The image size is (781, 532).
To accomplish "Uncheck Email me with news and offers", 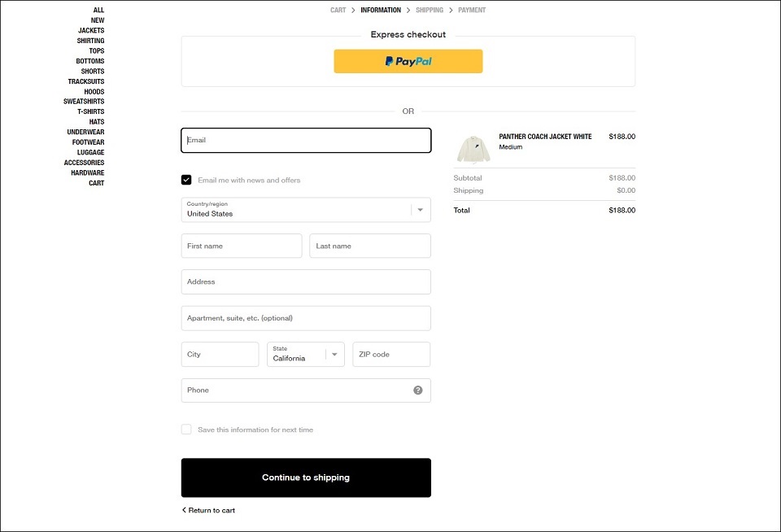I will pyautogui.click(x=186, y=180).
